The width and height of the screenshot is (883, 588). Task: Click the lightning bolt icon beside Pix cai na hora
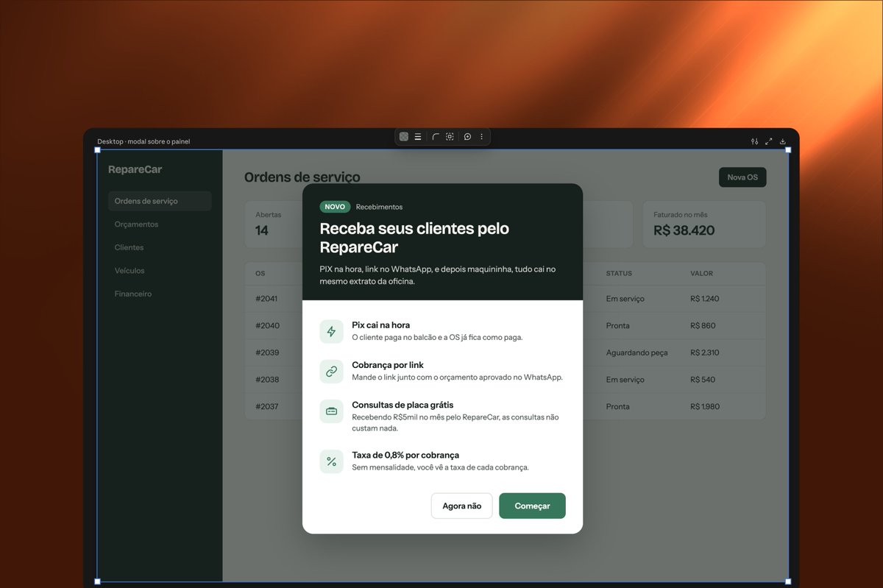click(331, 331)
